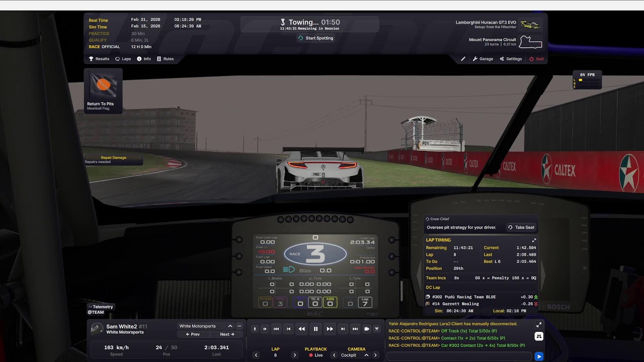Click the '#302 Pudú Racing Team BLUE' row
The image size is (644, 362).
point(481,297)
